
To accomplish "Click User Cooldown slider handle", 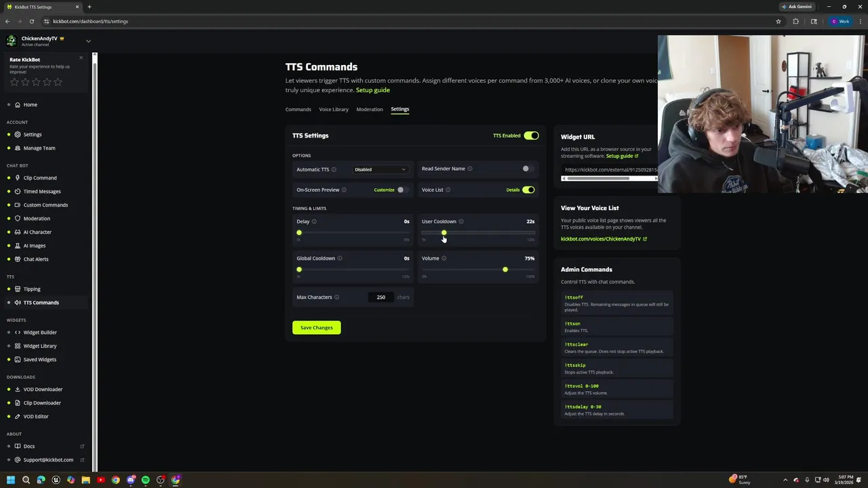I will pos(444,233).
